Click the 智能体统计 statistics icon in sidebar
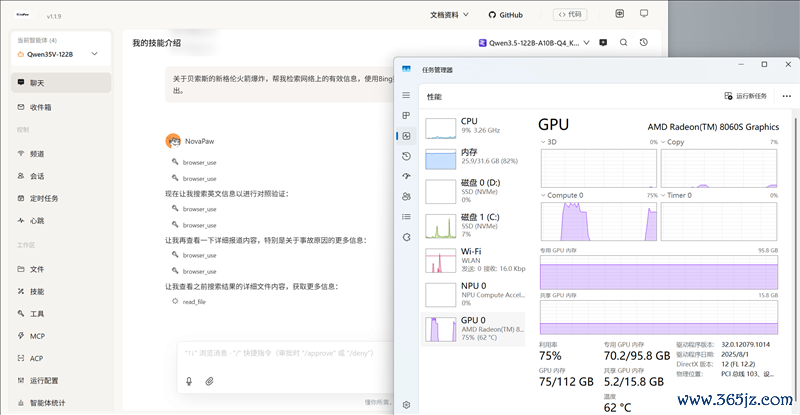The height and width of the screenshot is (415, 800). point(21,403)
